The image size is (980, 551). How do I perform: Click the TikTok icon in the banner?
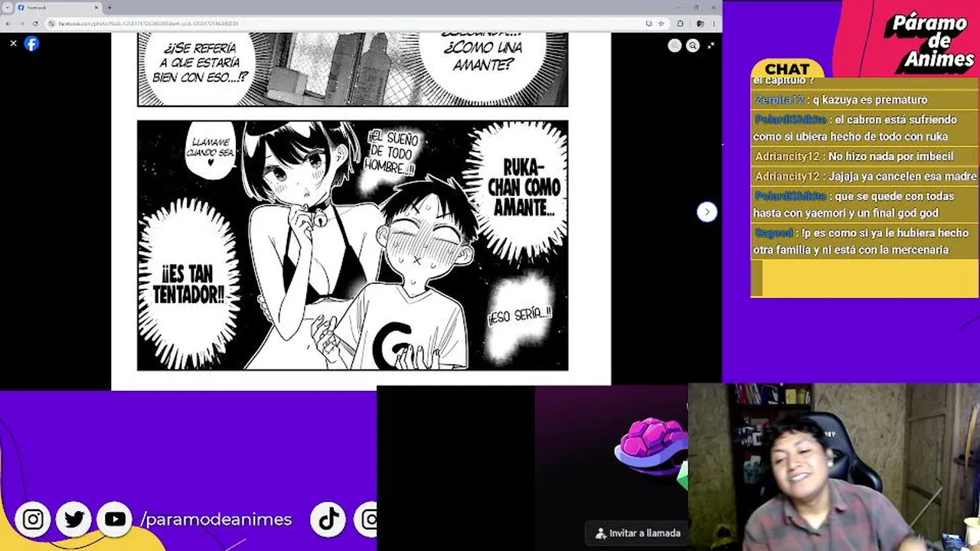pyautogui.click(x=329, y=520)
